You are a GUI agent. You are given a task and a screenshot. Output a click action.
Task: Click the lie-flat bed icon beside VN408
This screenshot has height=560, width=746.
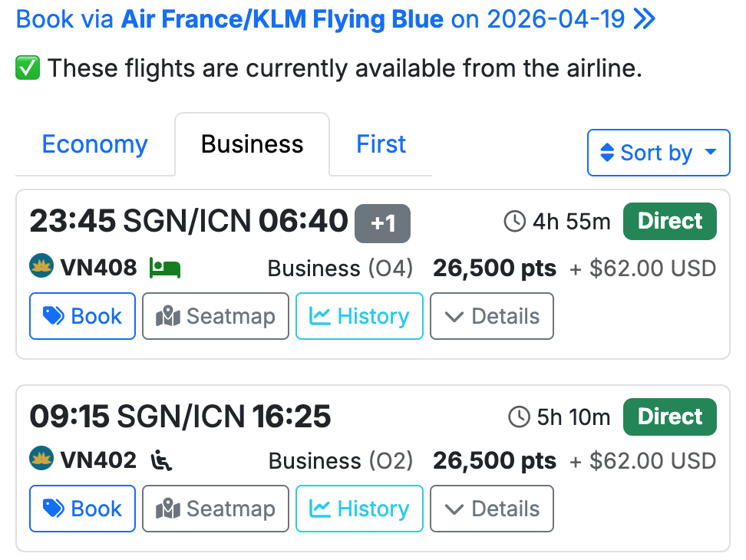pos(165,268)
